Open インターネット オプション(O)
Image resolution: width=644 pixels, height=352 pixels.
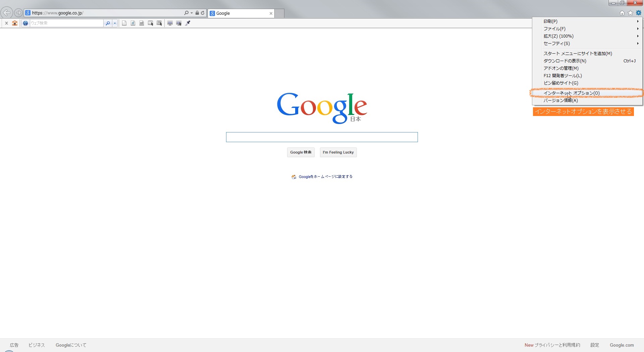[x=587, y=93]
